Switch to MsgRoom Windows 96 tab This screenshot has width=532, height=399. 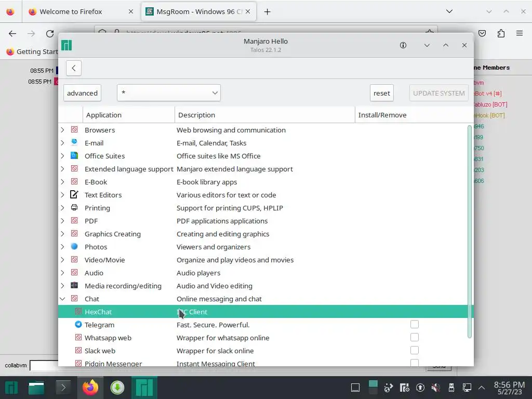pos(198,11)
